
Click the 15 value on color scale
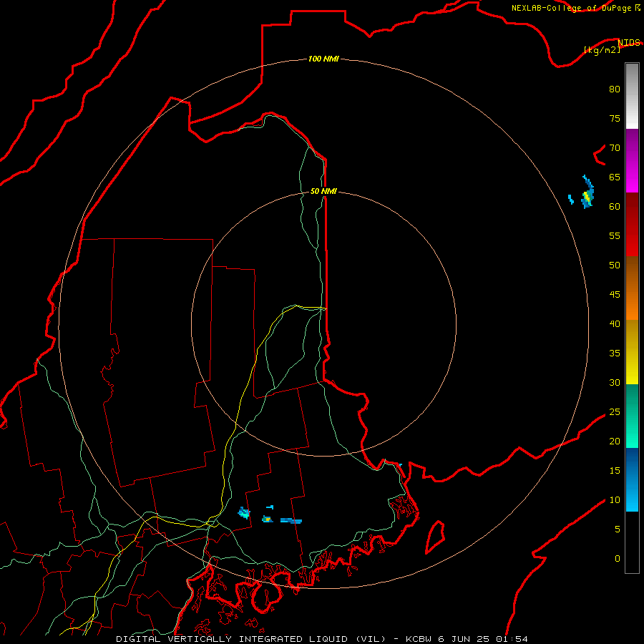tap(615, 470)
